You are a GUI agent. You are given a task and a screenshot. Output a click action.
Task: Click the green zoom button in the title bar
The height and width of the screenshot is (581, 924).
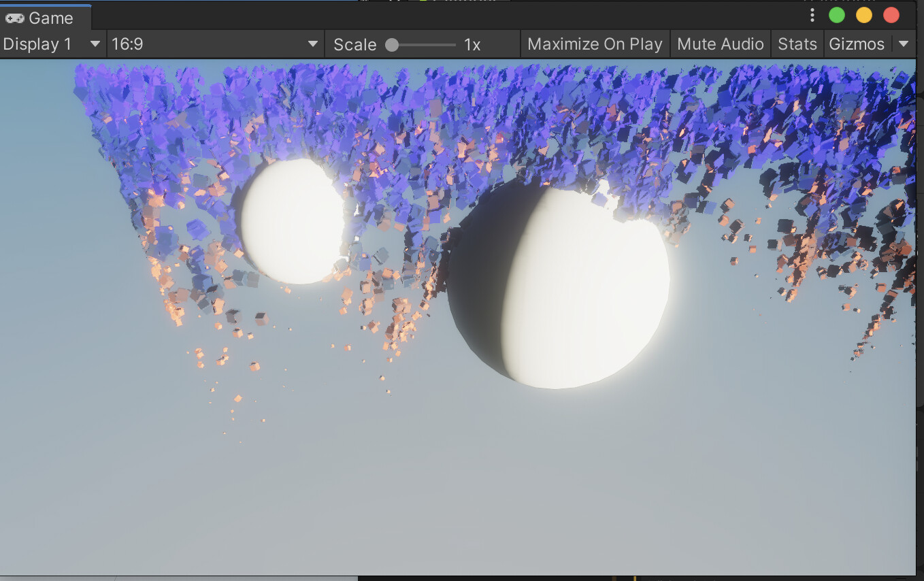837,14
